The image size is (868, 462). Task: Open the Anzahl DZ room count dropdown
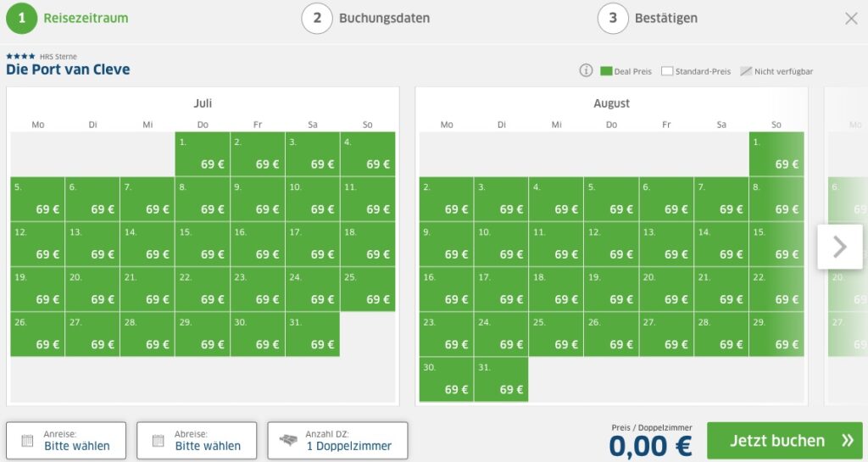click(337, 441)
